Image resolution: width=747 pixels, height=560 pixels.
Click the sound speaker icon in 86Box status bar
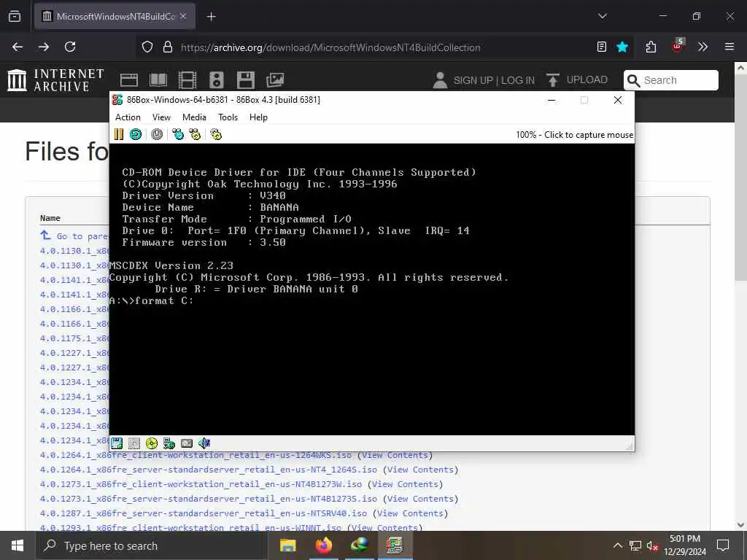point(204,443)
